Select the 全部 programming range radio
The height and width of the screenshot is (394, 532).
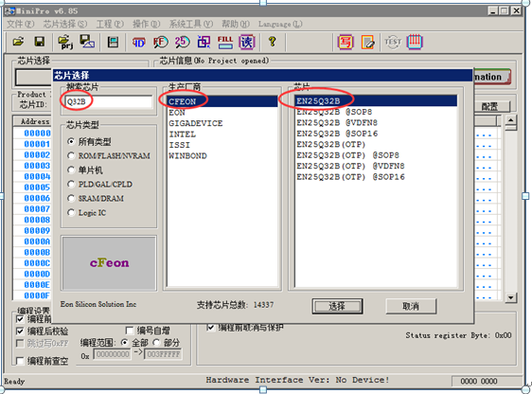(x=125, y=343)
